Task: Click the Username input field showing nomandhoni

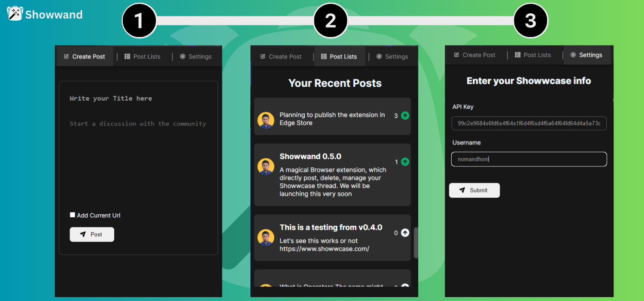Action: (529, 159)
